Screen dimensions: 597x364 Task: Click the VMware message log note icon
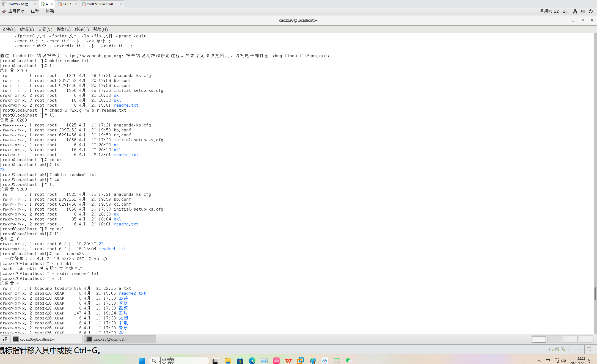pos(589,349)
